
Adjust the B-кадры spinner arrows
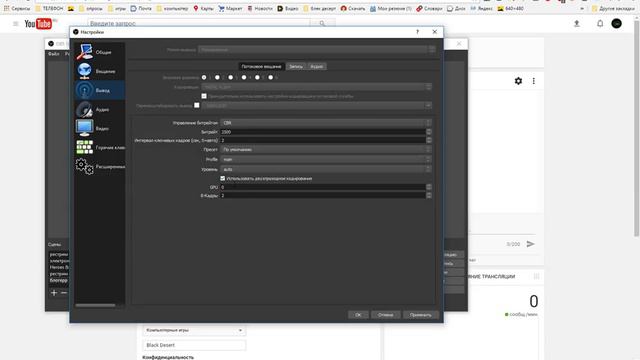point(429,196)
